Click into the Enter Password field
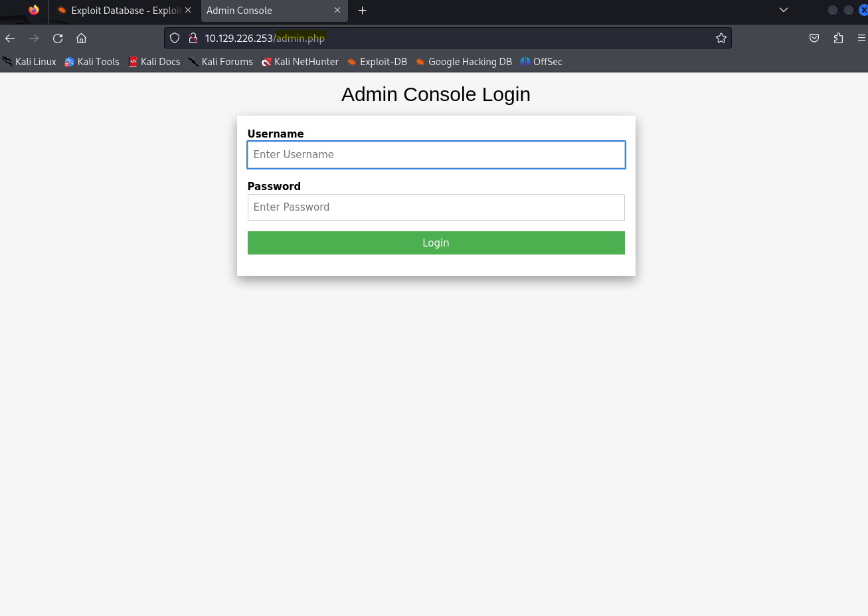This screenshot has width=868, height=616. pyautogui.click(x=436, y=207)
